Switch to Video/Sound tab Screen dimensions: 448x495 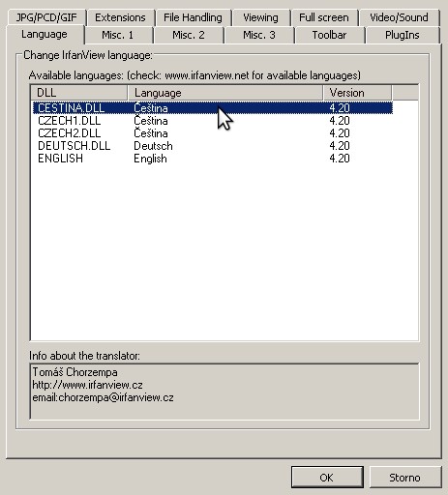(400, 17)
